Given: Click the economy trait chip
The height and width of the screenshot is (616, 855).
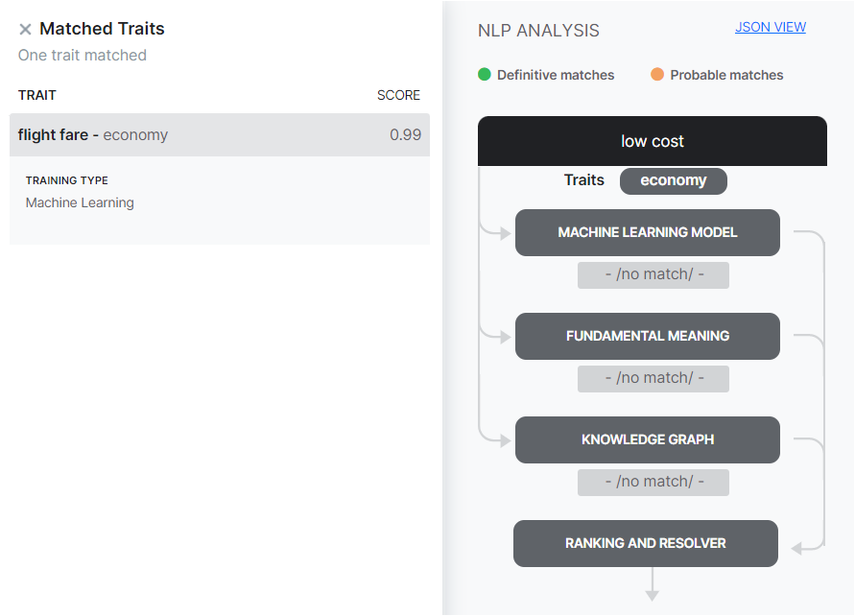Looking at the screenshot, I should tap(673, 180).
